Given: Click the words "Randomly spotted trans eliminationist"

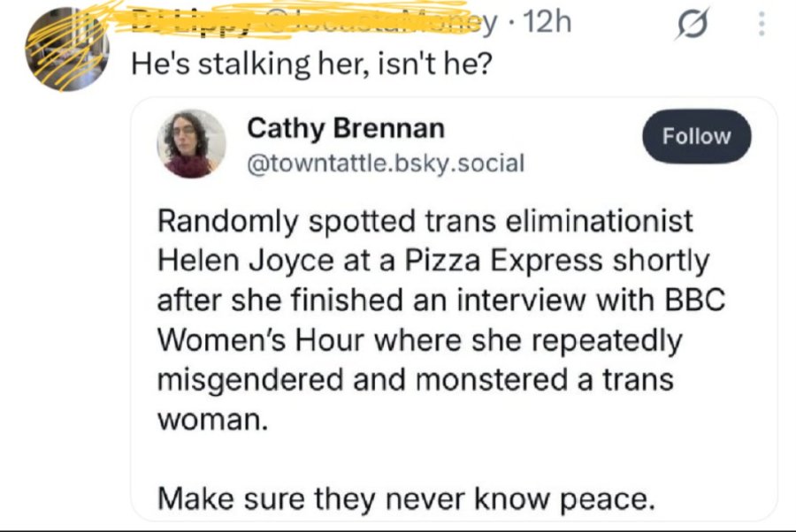Looking at the screenshot, I should point(425,221).
